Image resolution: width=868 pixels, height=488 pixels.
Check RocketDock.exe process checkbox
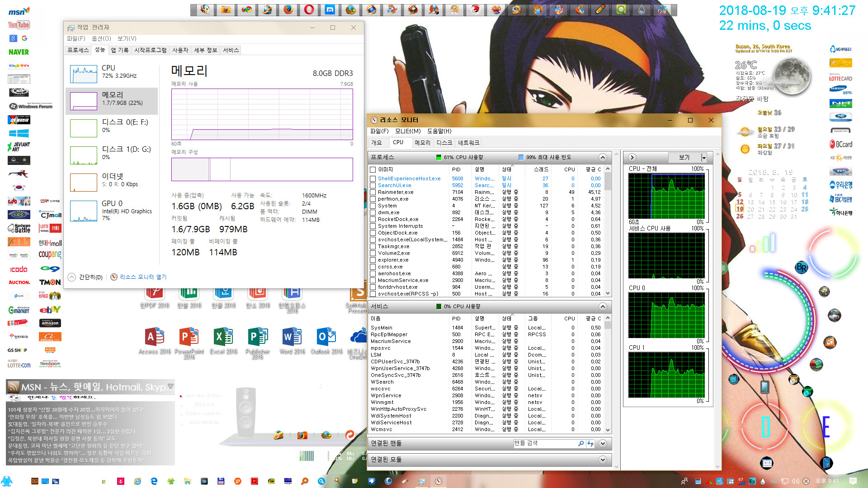(373, 219)
